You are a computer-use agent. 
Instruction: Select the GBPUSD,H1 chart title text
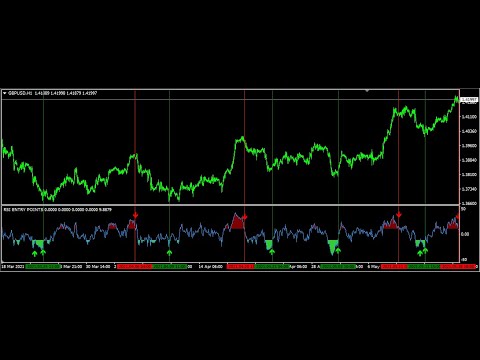click(x=20, y=93)
